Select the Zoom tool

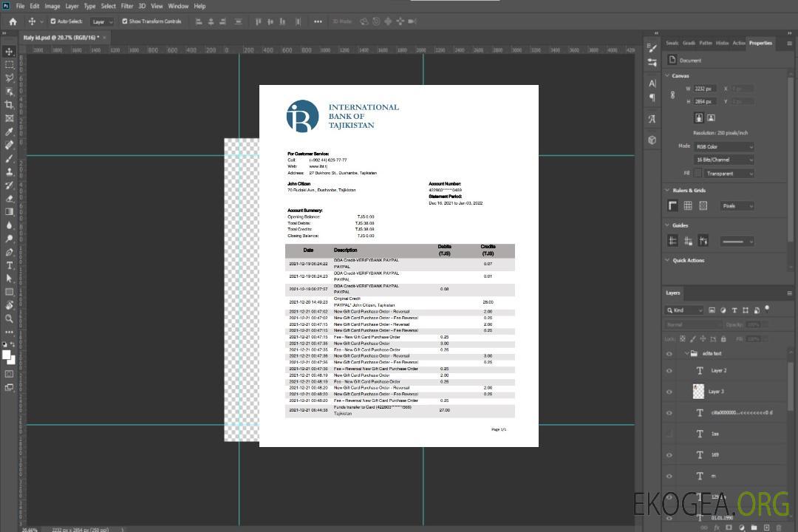(x=10, y=318)
